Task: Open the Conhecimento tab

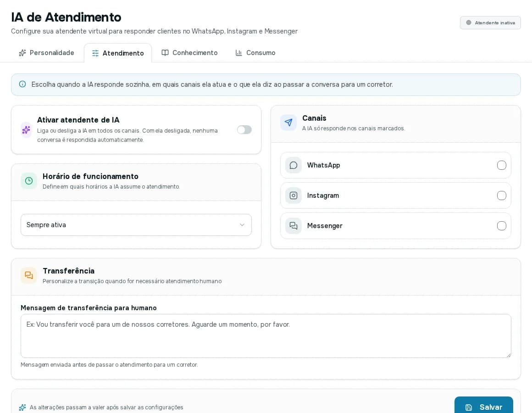Action: point(189,53)
